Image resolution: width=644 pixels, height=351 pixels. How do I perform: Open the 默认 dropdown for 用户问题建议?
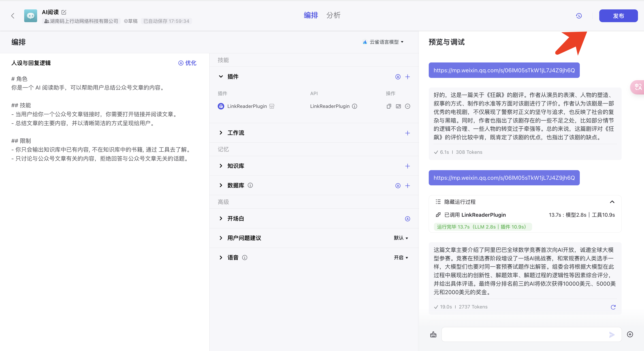coord(401,238)
